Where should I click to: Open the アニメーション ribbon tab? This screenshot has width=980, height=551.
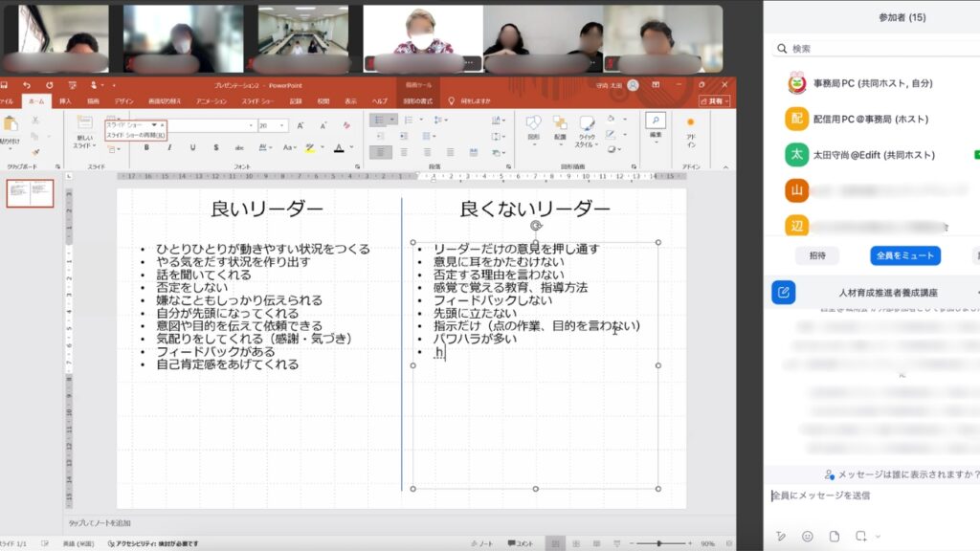(x=212, y=100)
